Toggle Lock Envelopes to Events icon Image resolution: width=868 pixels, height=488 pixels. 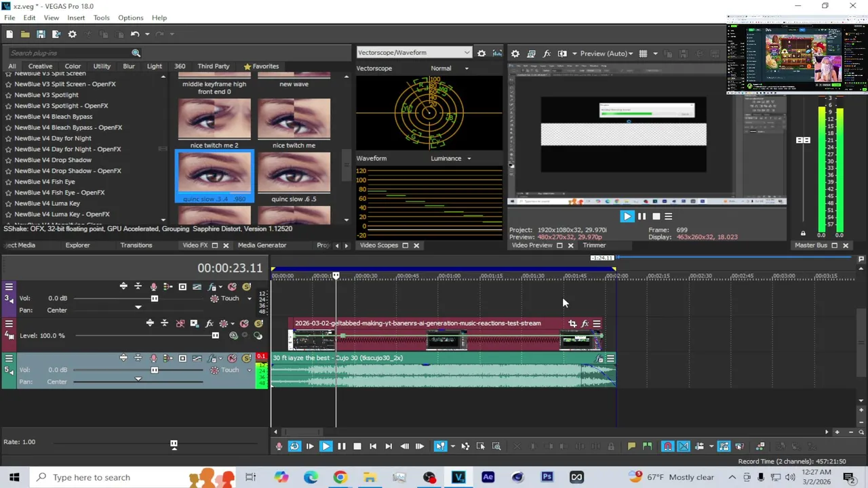pos(725,446)
